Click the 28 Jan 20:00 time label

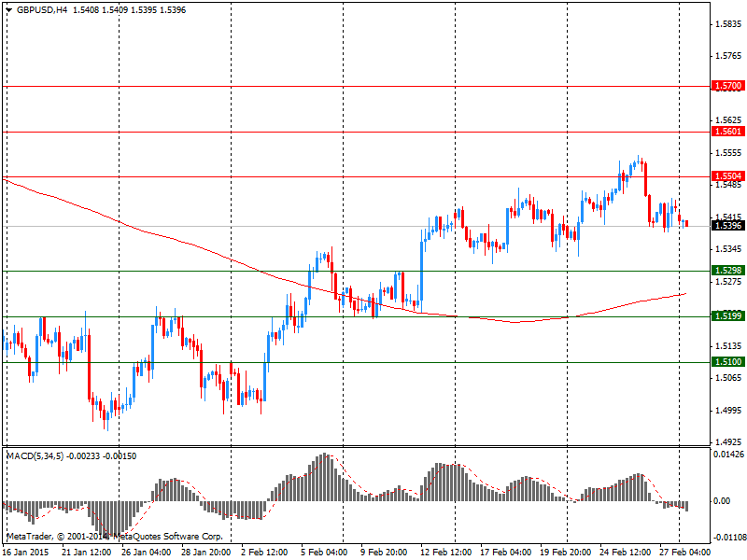point(205,553)
